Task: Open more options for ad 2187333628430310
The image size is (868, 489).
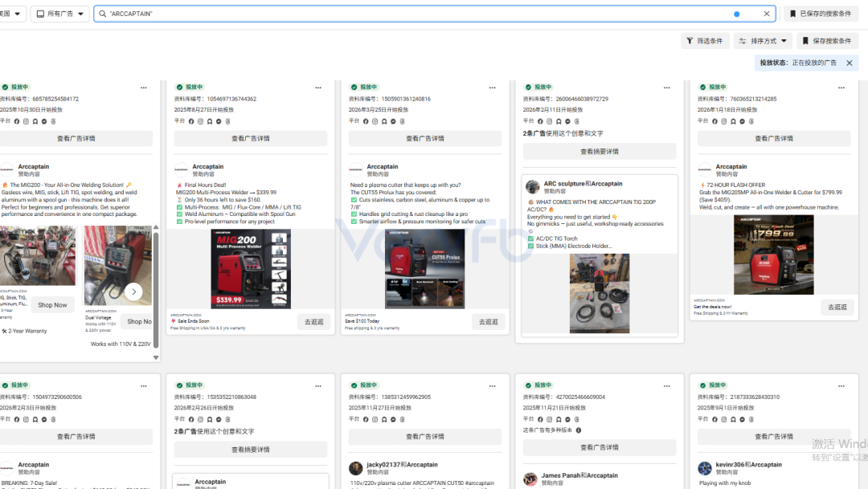Action: click(841, 385)
